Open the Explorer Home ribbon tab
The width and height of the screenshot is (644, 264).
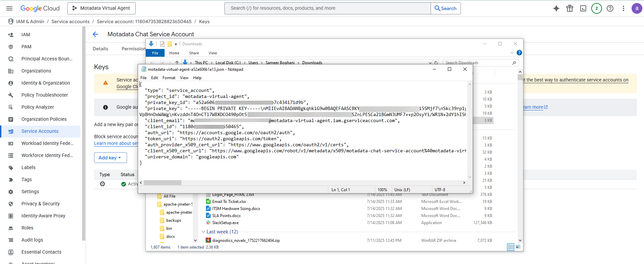pyautogui.click(x=174, y=53)
